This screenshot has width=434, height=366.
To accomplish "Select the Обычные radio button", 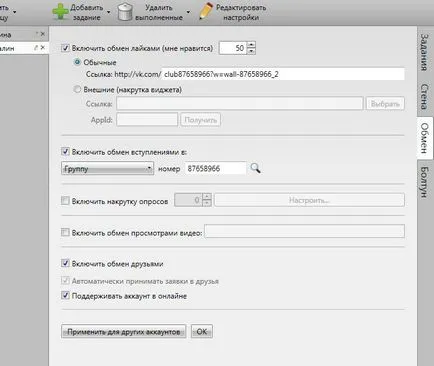I will tap(77, 62).
